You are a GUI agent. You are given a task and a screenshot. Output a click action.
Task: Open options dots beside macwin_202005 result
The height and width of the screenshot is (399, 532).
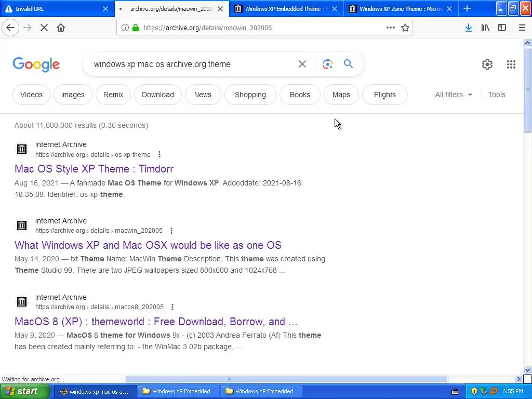click(x=171, y=231)
